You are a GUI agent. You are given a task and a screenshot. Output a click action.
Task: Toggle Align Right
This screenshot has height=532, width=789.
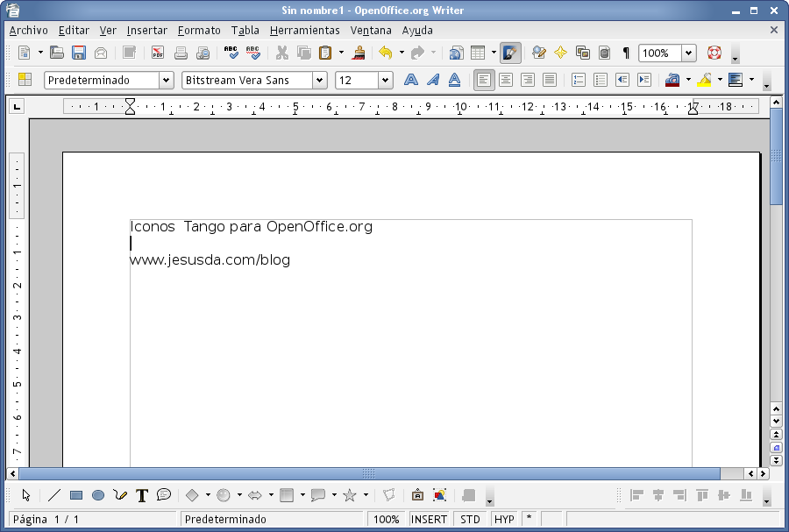(528, 80)
